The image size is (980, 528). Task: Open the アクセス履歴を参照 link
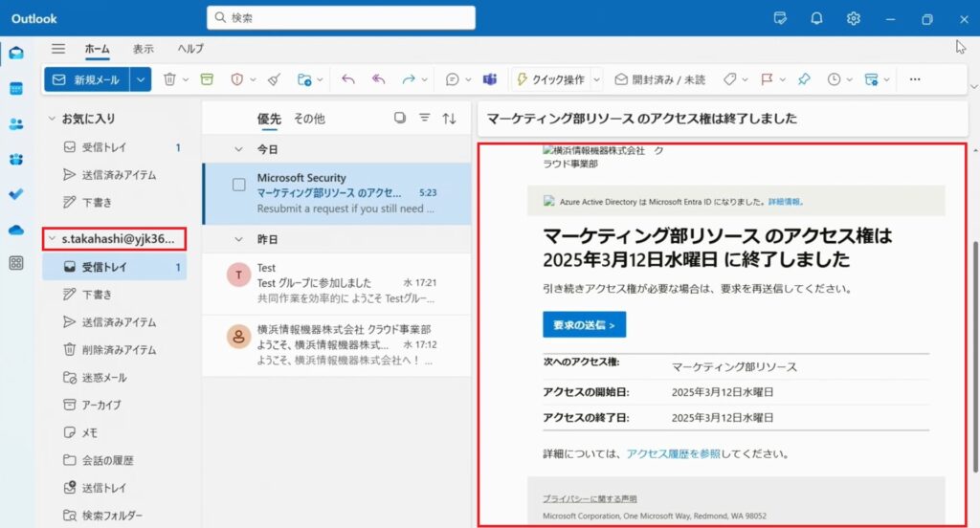[x=673, y=454]
